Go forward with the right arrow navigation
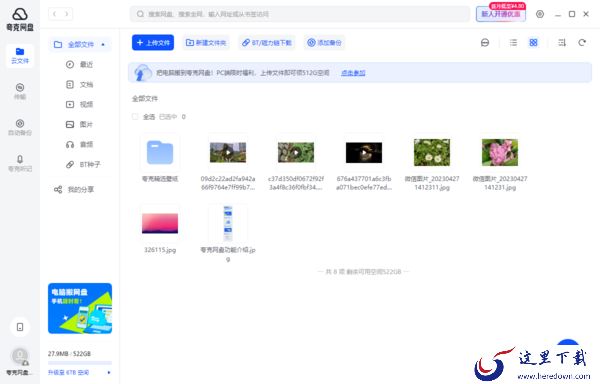600x384 pixels. [x=67, y=14]
